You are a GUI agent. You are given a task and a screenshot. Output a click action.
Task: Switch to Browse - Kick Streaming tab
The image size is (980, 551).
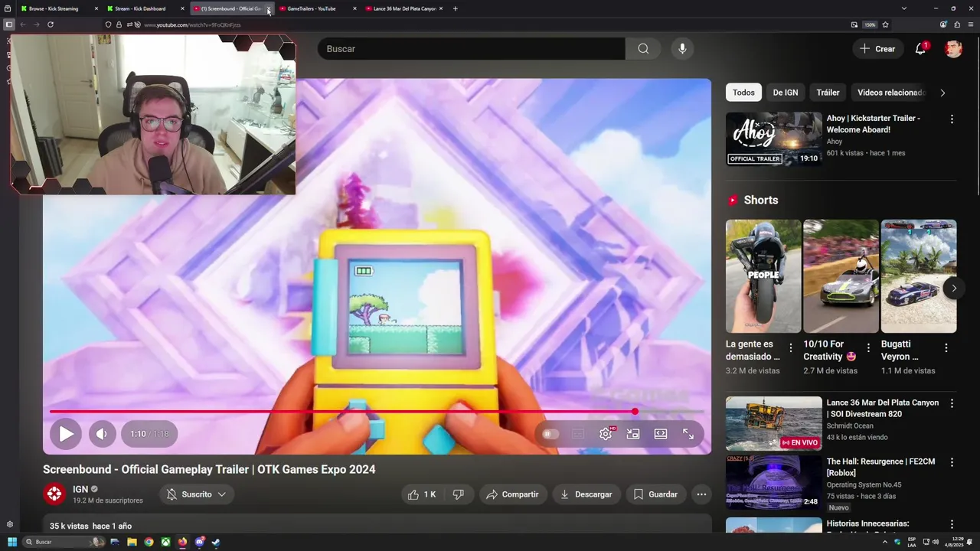coord(58,8)
